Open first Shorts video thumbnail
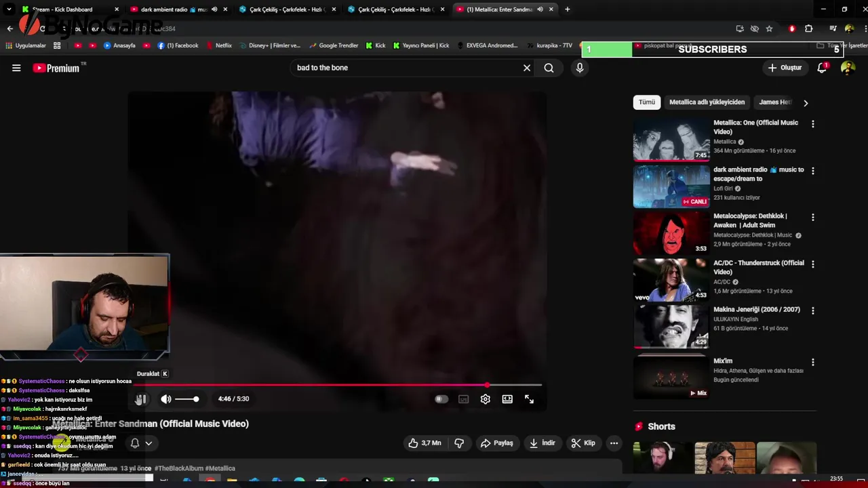The image size is (868, 488). [x=662, y=458]
